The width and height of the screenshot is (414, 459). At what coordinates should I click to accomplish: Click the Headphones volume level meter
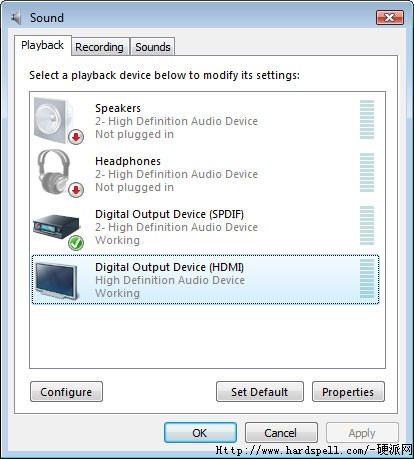pos(367,172)
